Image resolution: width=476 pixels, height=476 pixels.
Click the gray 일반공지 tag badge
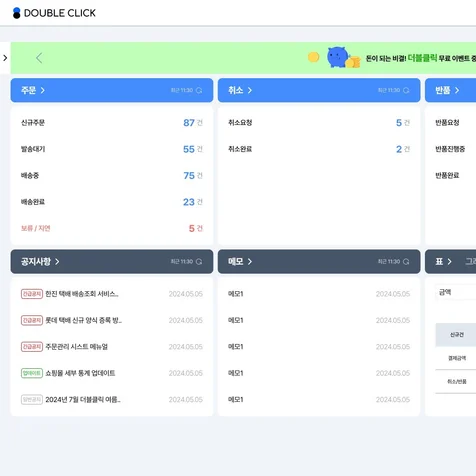32,399
